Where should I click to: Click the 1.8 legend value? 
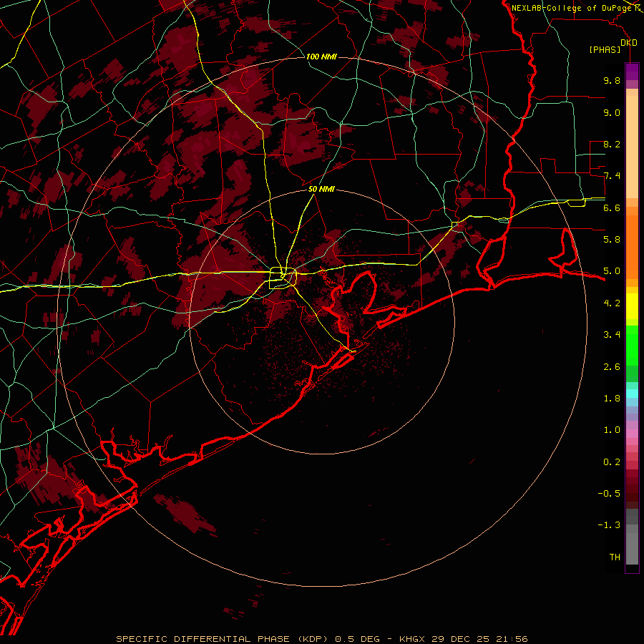pos(612,399)
